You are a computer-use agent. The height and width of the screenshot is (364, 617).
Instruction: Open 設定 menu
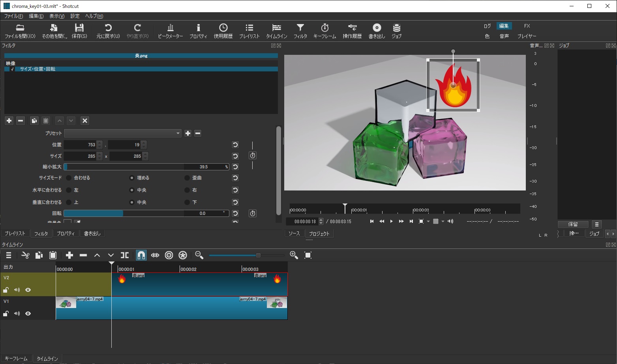75,16
